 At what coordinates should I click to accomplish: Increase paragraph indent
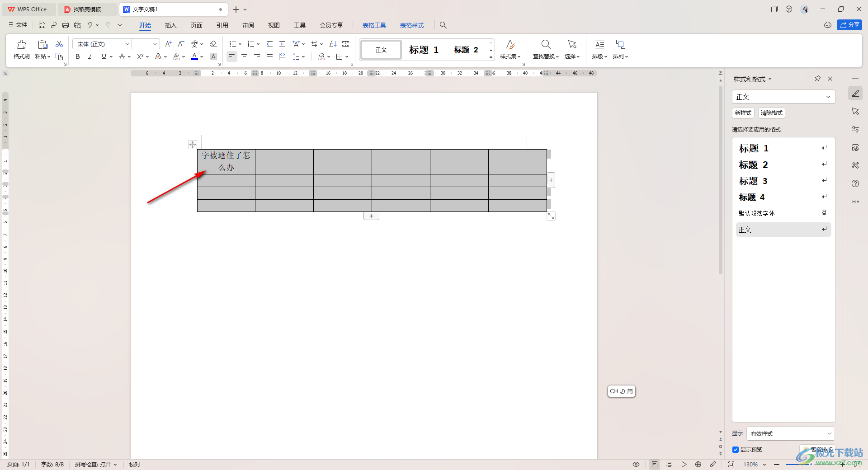(x=282, y=44)
